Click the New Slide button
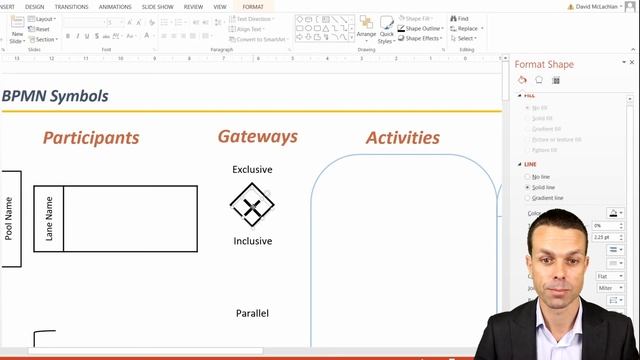 coord(17,30)
